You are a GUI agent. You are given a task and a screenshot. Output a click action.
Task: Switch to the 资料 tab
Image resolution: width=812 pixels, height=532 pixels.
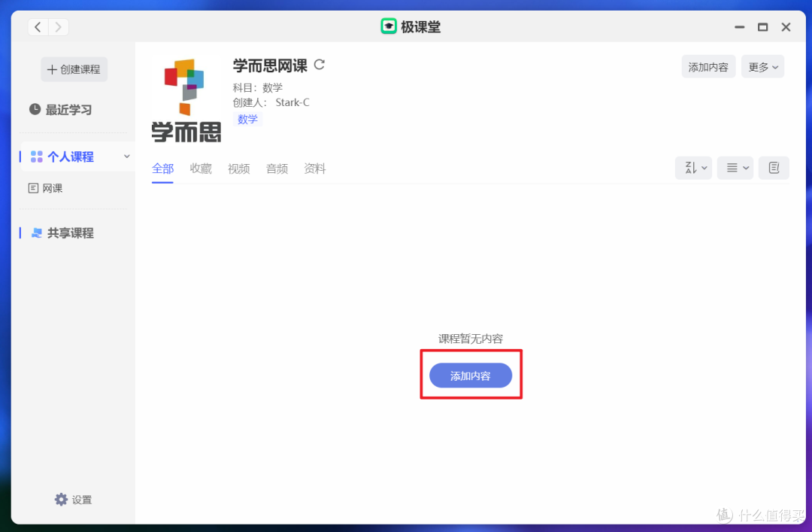[x=315, y=169]
